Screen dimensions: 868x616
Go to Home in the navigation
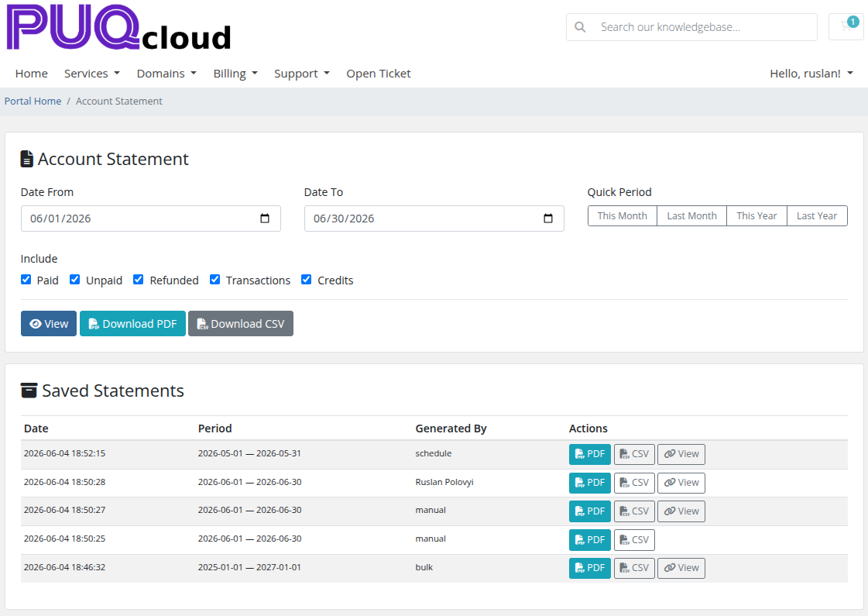pyautogui.click(x=32, y=74)
